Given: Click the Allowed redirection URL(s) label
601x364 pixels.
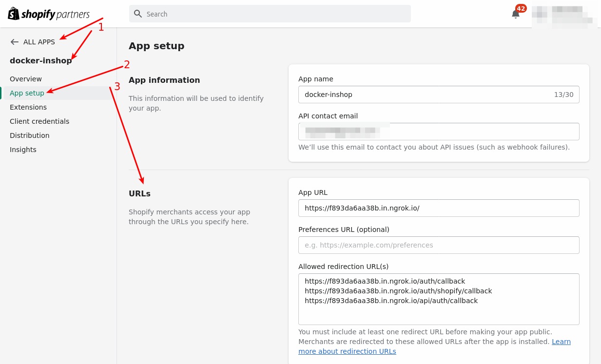Looking at the screenshot, I should click(x=343, y=267).
